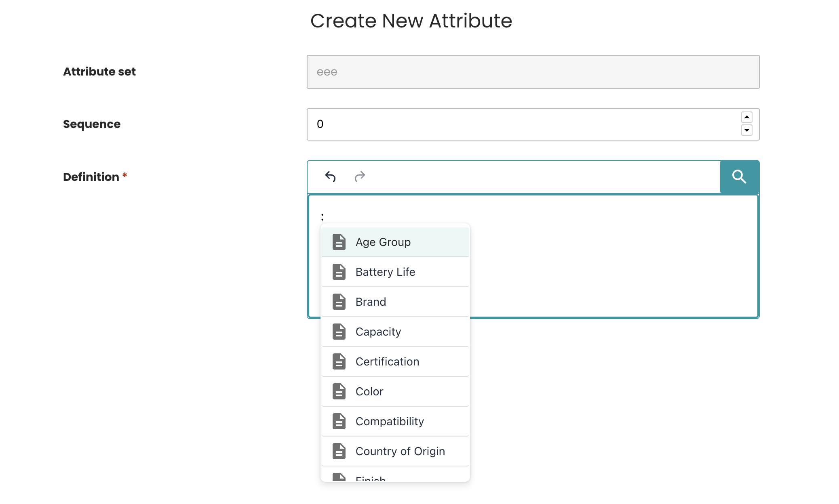Open search using the magnifier icon
Image resolution: width=839 pixels, height=504 pixels.
[739, 176]
